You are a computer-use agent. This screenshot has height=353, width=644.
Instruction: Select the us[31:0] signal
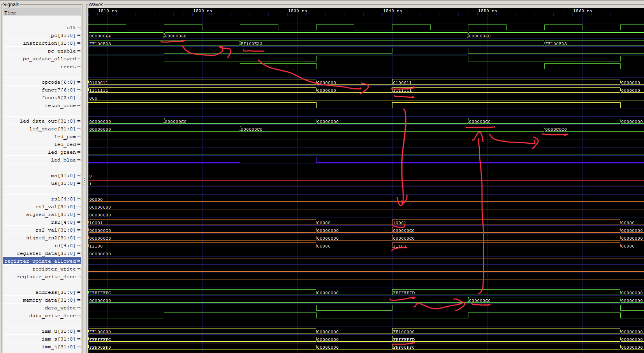pos(42,183)
